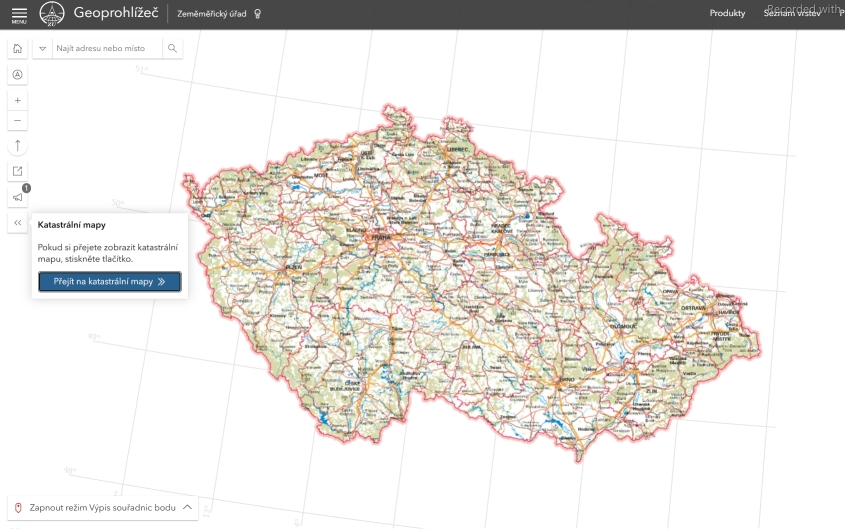Click the circled A locate button

click(x=18, y=75)
